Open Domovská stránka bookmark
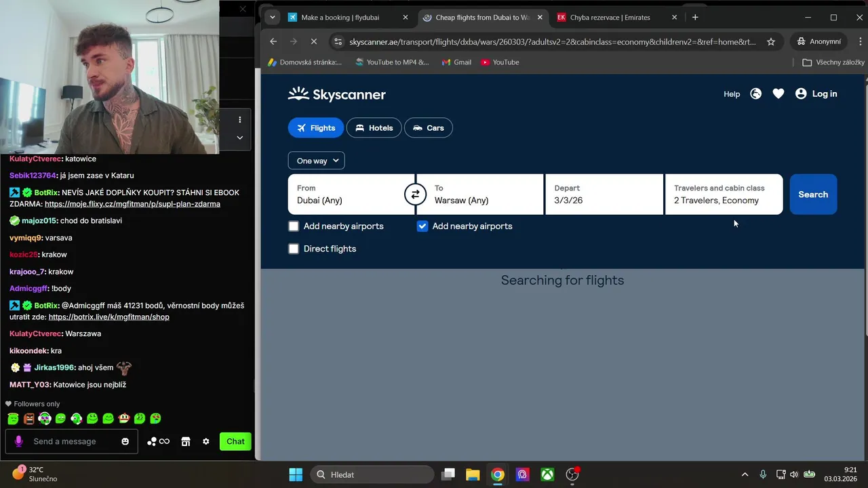 [x=304, y=62]
